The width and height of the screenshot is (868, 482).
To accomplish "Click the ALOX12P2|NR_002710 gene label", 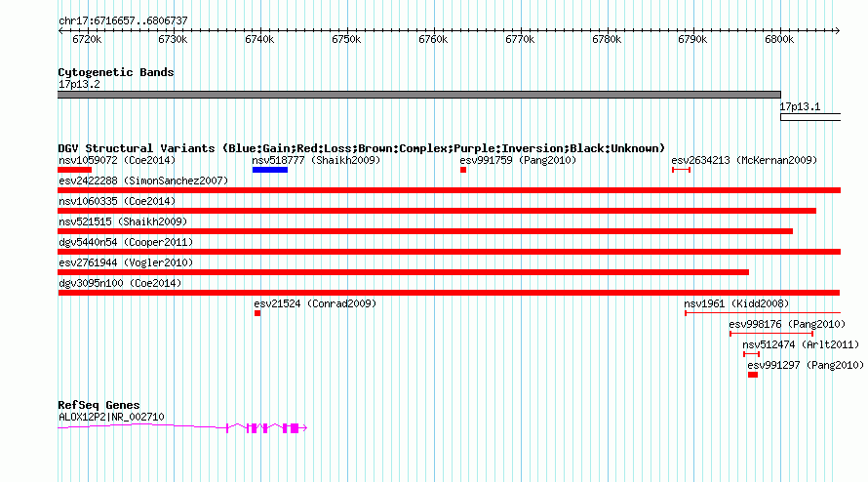I will click(111, 417).
